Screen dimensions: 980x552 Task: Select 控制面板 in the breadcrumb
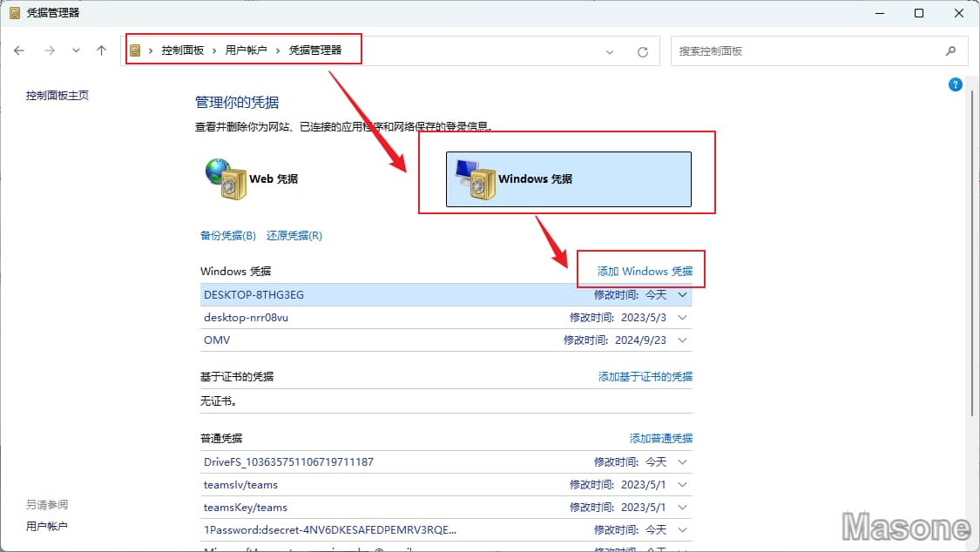click(183, 50)
